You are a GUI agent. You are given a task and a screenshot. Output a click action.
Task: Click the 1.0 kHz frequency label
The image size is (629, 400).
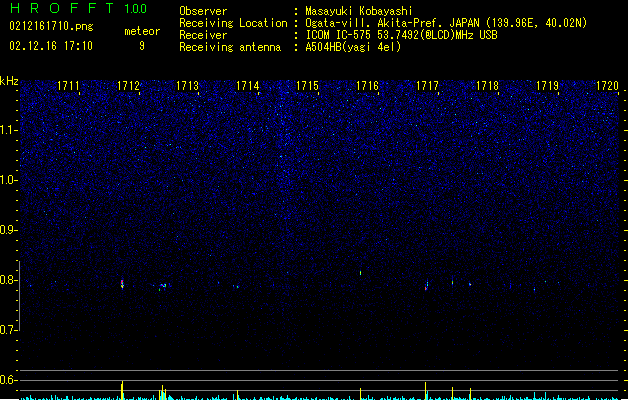tap(8, 180)
